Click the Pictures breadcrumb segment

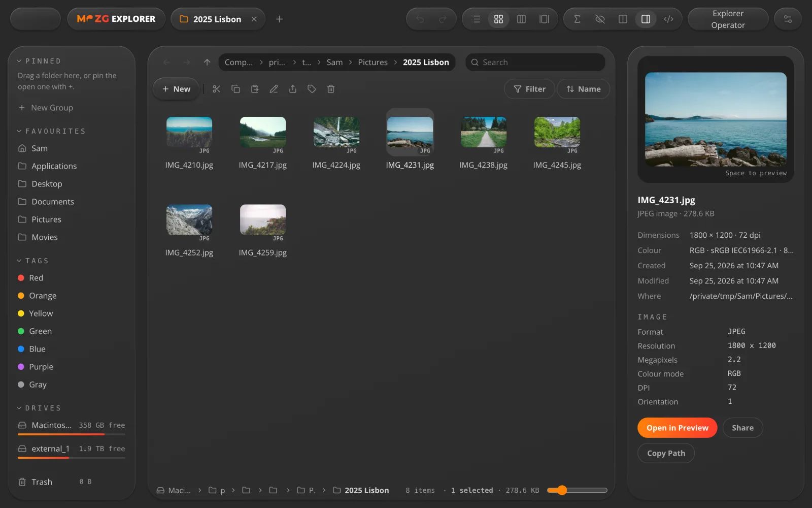tap(373, 62)
